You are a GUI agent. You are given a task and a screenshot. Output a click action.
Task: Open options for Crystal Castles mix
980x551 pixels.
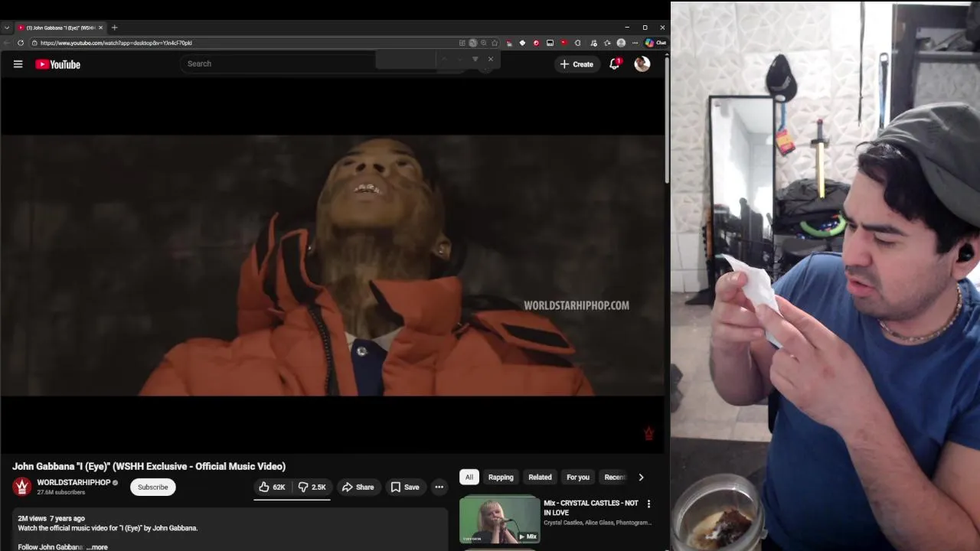pyautogui.click(x=648, y=504)
